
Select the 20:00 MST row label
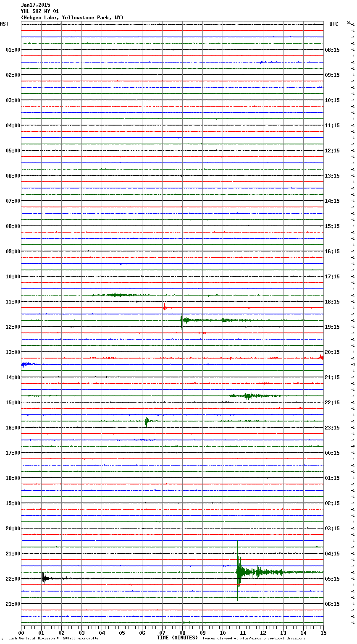13,529
